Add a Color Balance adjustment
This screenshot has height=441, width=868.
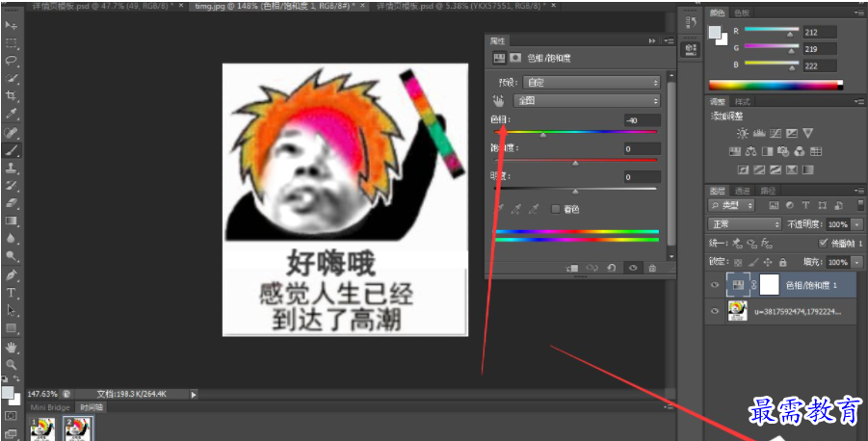coord(751,151)
